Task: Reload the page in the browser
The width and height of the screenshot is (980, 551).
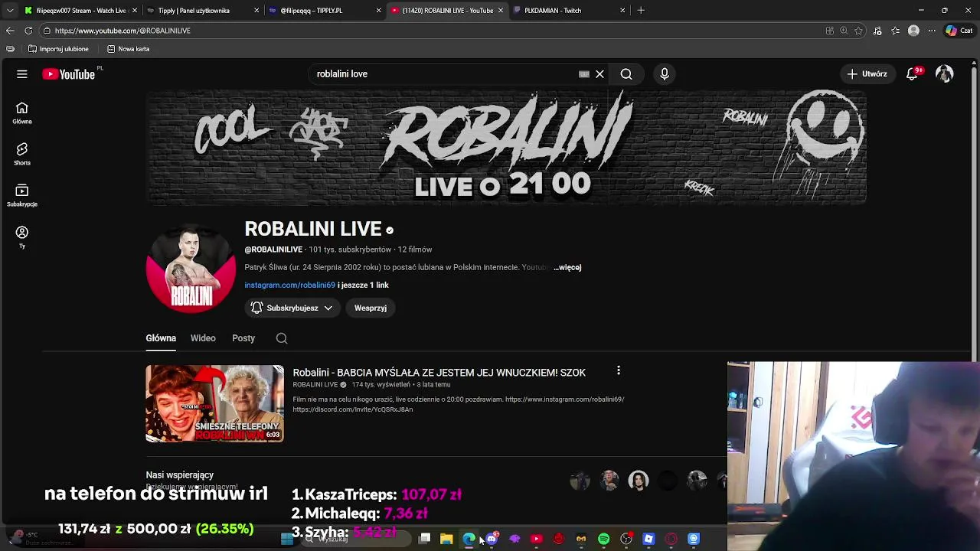Action: 28,31
